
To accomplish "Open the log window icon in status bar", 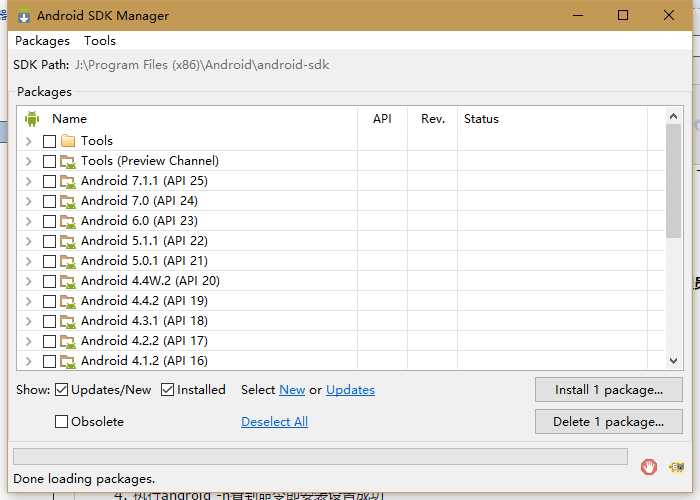I will coord(676,467).
